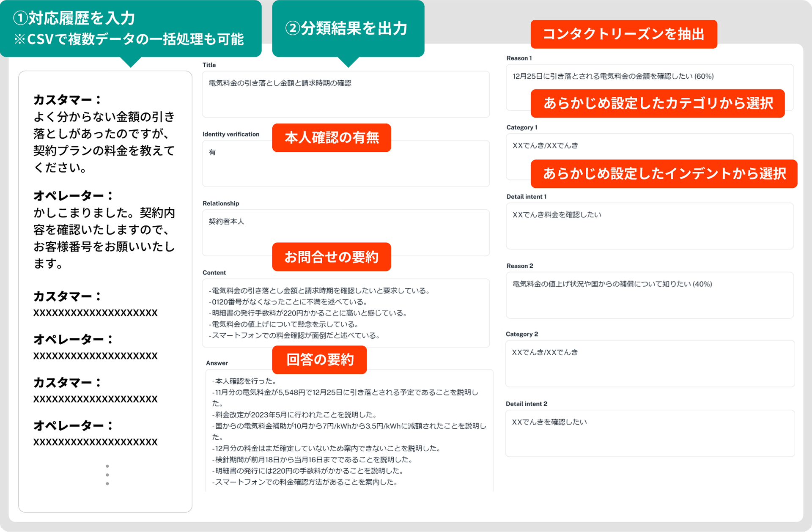Click the Relationship field showing 契約者本人
The height and width of the screenshot is (532, 812).
pyautogui.click(x=346, y=228)
